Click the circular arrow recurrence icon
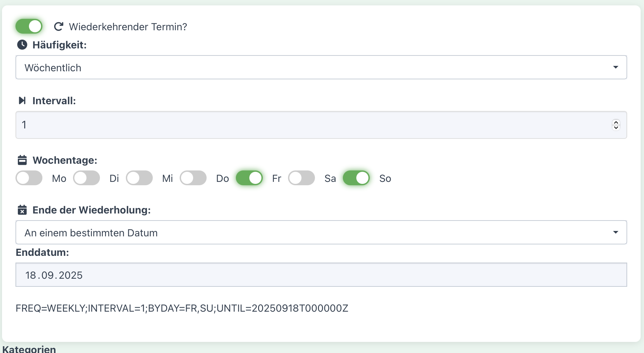The height and width of the screenshot is (353, 644). point(59,27)
